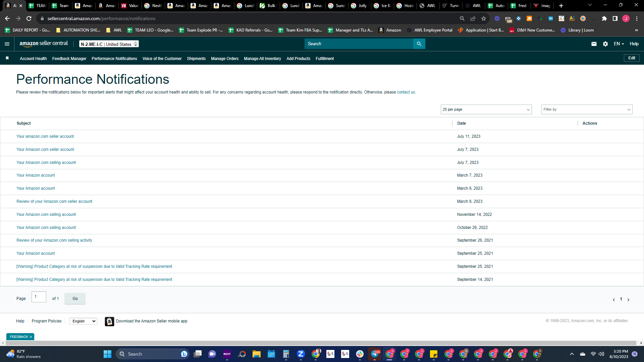Open the Filter by dropdown
This screenshot has width=644, height=362.
tap(587, 110)
